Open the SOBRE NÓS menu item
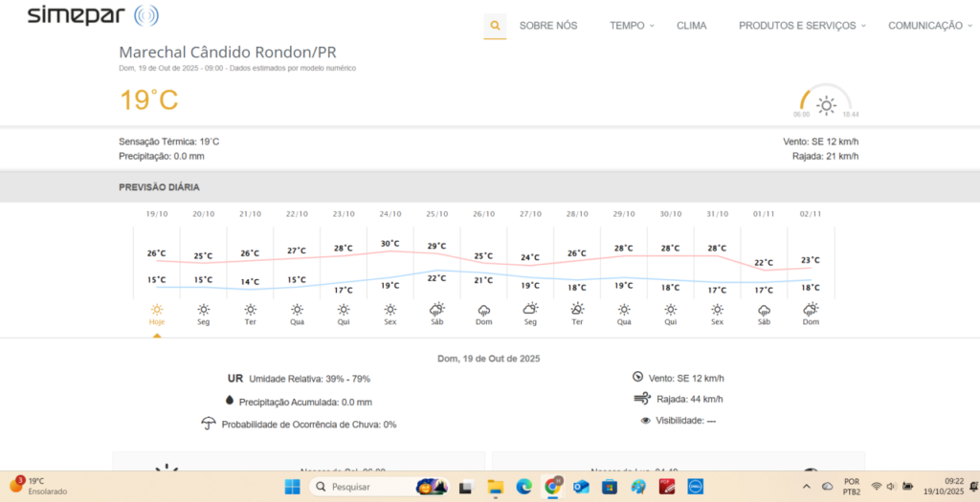 (x=548, y=26)
